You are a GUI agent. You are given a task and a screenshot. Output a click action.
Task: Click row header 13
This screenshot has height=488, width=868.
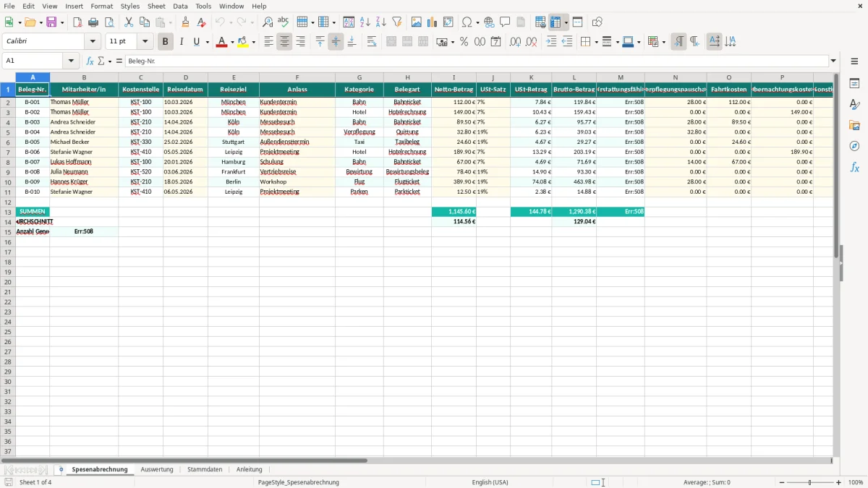tap(8, 212)
